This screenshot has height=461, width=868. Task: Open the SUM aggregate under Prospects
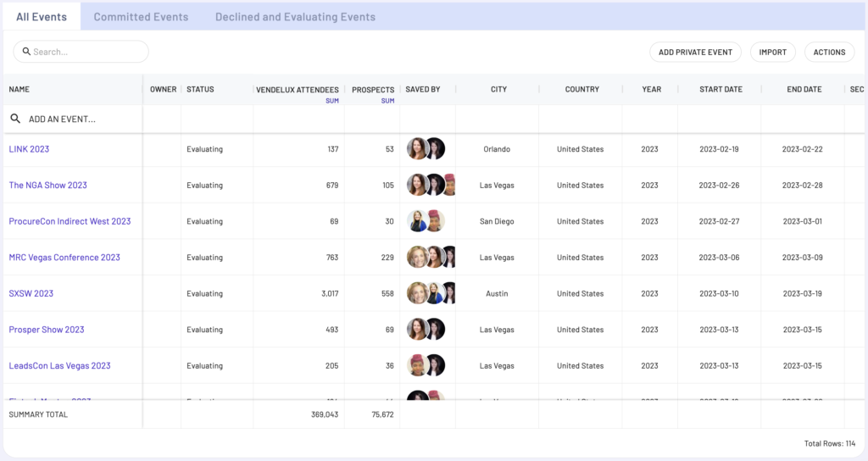pyautogui.click(x=387, y=101)
